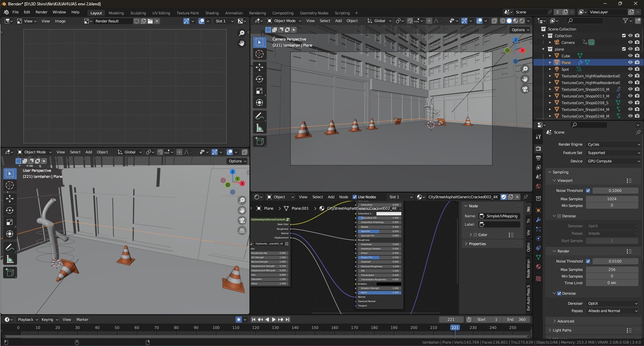The image size is (644, 346).
Task: Click the Options popover in the 3D viewport
Action: pyautogui.click(x=520, y=30)
